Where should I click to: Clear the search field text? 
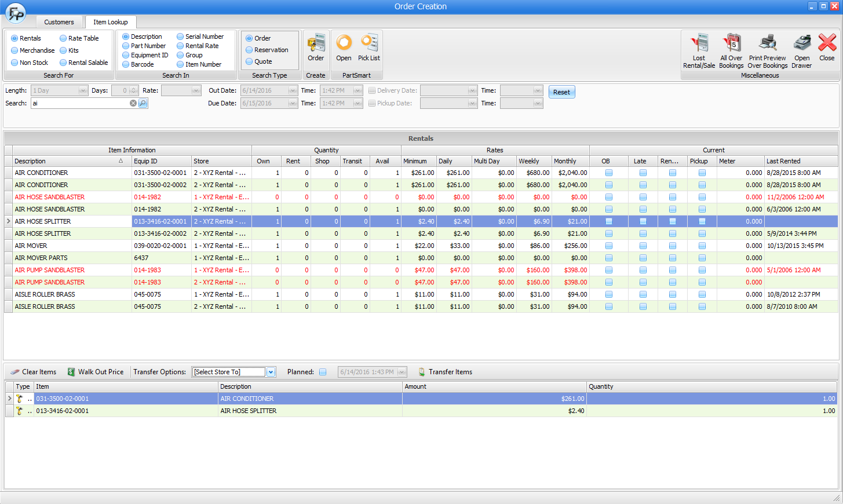[133, 103]
